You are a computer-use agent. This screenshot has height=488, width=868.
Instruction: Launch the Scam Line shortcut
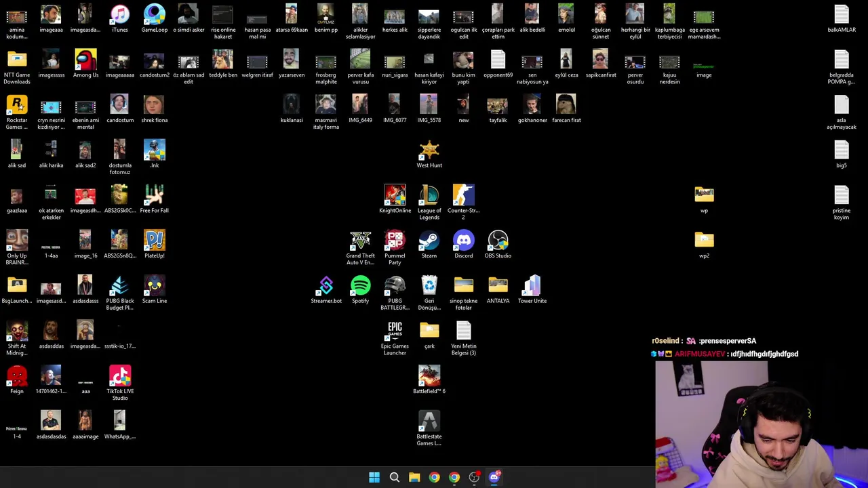(154, 290)
